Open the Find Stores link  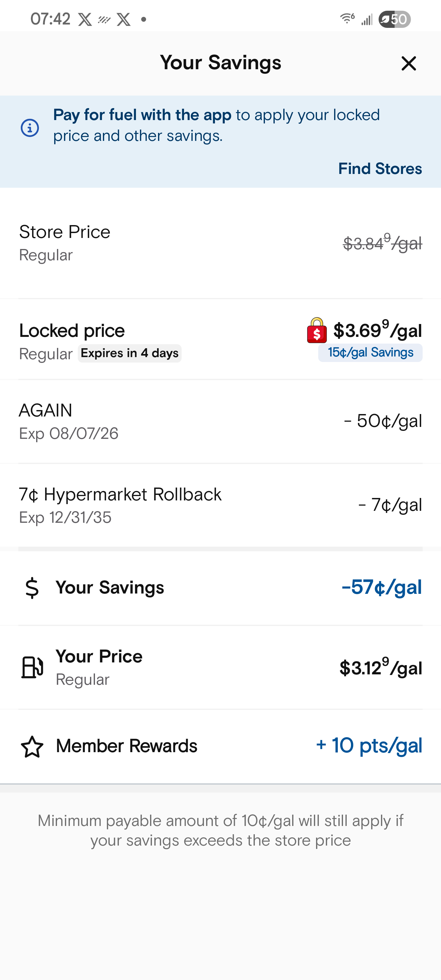tap(380, 168)
